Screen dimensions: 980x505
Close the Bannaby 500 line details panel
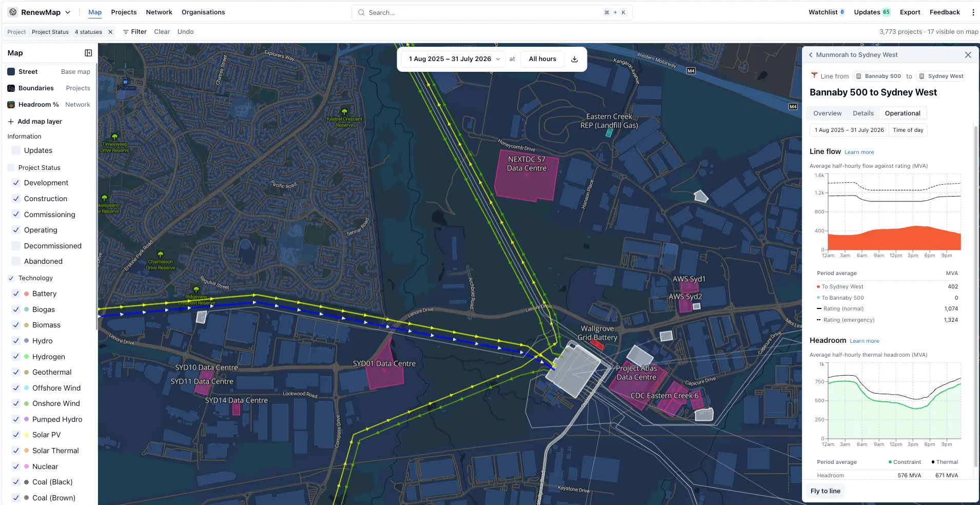(x=968, y=55)
